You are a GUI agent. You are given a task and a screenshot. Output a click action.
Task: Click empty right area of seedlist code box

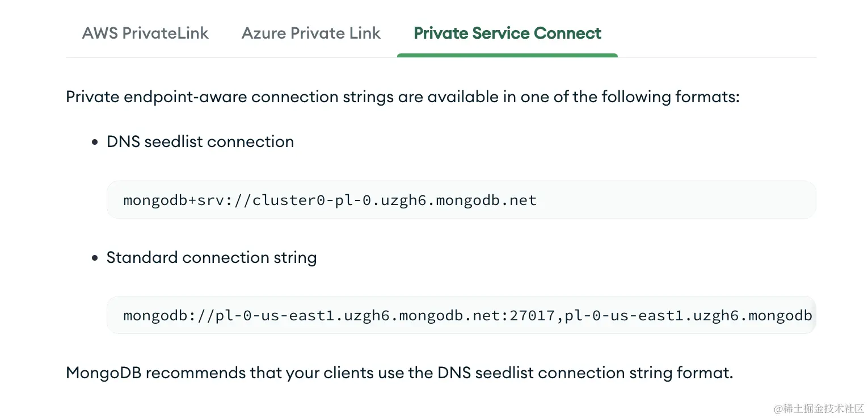pyautogui.click(x=681, y=200)
